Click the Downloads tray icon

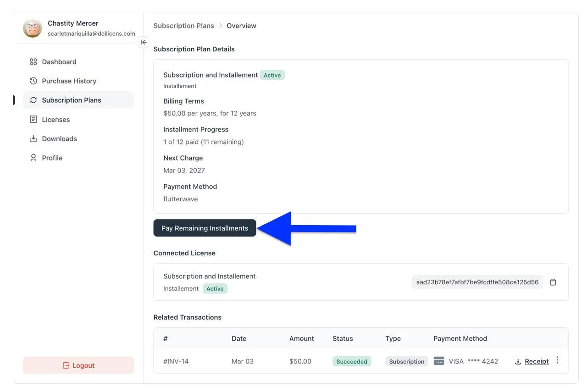coord(33,139)
